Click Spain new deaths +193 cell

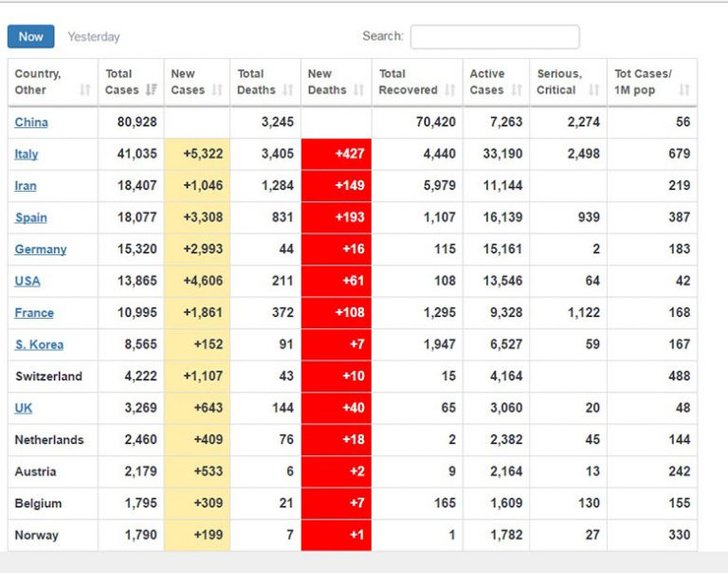point(336,217)
